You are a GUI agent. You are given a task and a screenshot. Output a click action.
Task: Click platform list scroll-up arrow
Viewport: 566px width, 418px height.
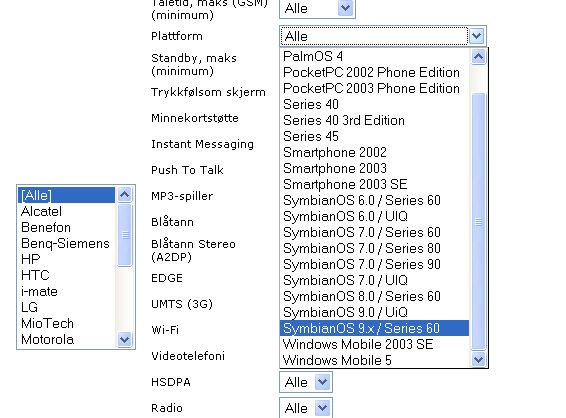point(478,56)
